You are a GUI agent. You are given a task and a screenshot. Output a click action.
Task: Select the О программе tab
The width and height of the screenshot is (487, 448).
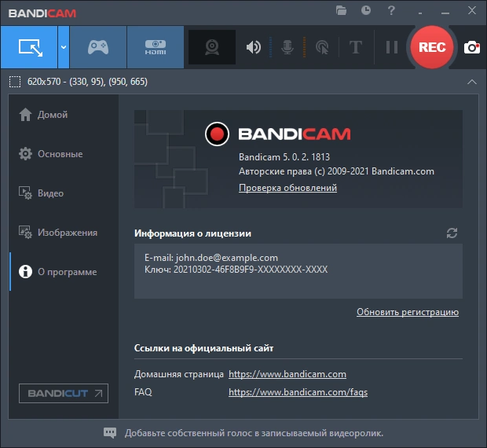[64, 271]
